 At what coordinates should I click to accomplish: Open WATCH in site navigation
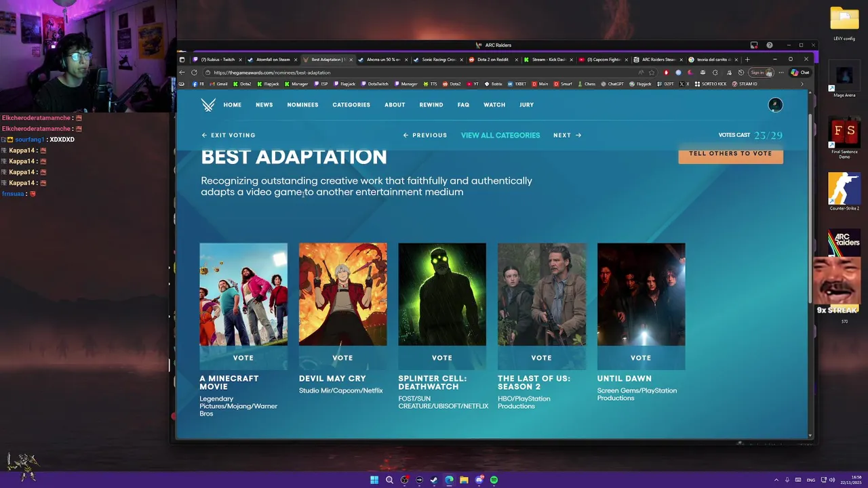[494, 105]
